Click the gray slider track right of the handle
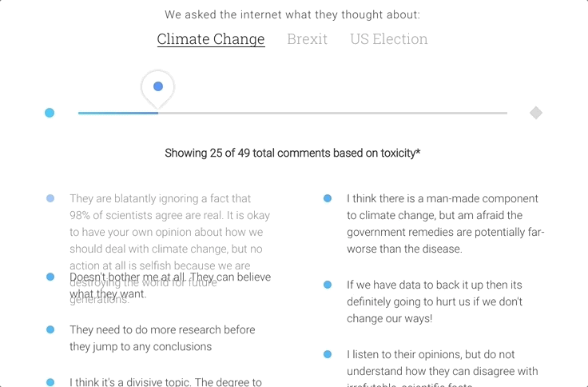 click(x=332, y=113)
